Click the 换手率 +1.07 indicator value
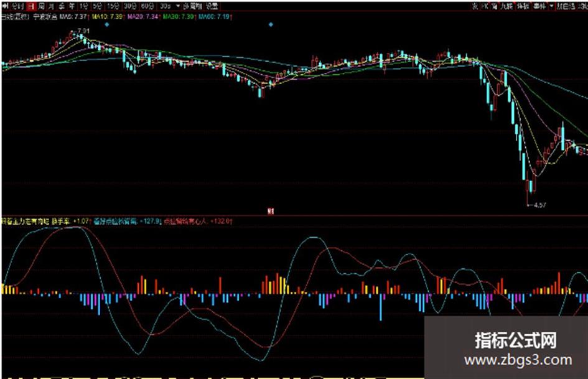Image resolution: width=588 pixels, height=379 pixels. click(x=70, y=221)
